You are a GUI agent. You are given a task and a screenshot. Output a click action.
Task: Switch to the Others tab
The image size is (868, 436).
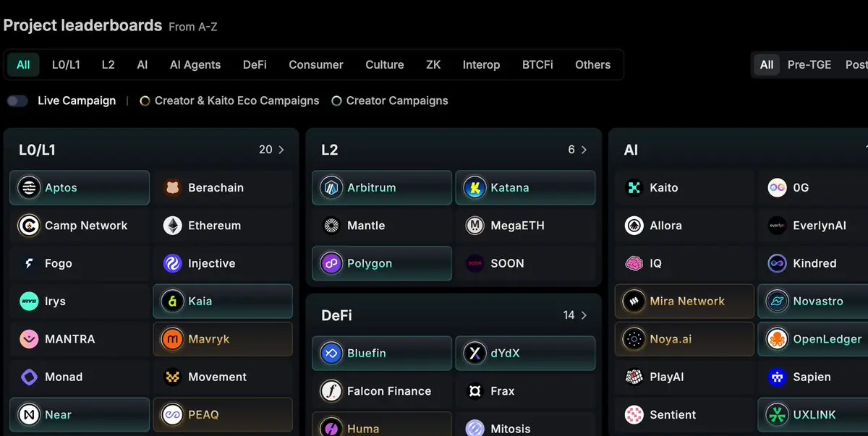point(593,64)
